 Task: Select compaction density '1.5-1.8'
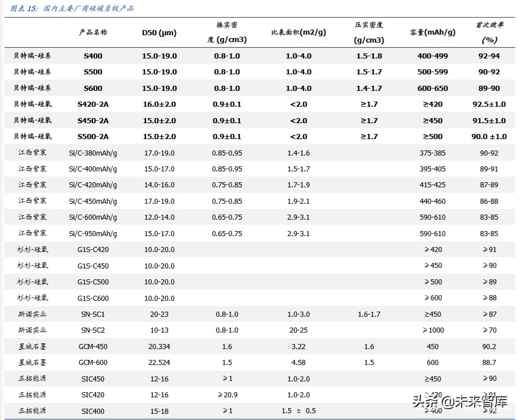tap(369, 56)
